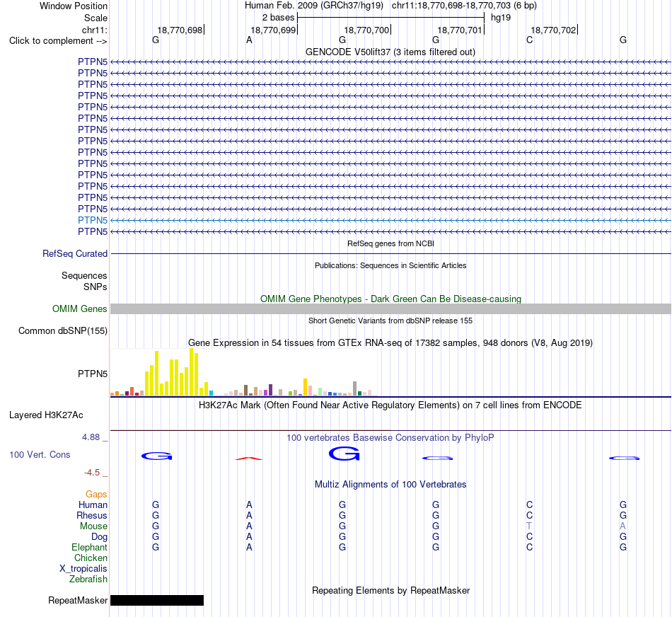Click the OMIM Gene Phenotypes track title
Viewport: 672px width, 617px height.
coord(390,299)
